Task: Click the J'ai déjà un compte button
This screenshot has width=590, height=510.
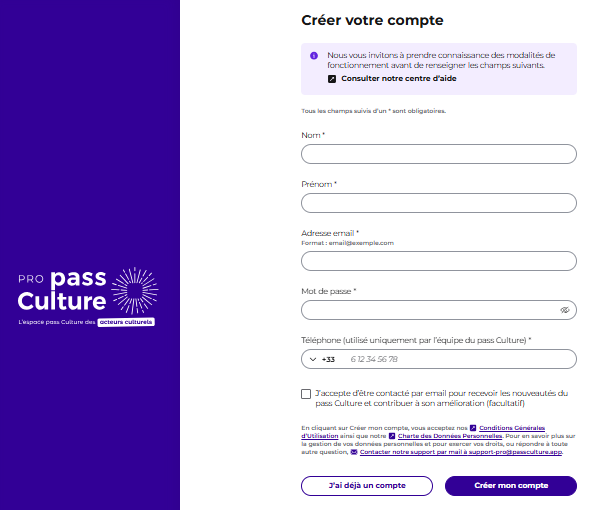Action: [367, 486]
